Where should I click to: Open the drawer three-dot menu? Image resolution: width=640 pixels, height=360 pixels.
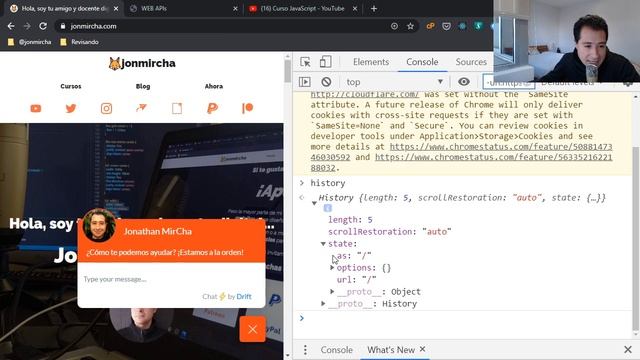305,350
